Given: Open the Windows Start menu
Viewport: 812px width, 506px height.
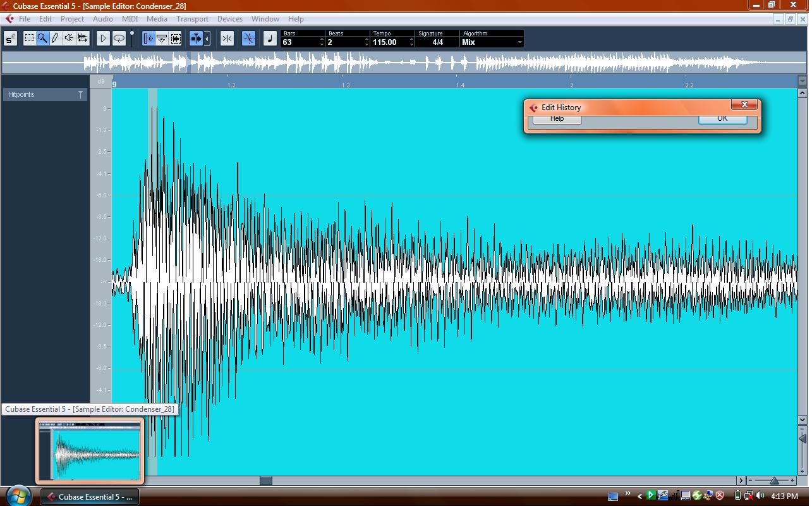Looking at the screenshot, I should pos(17,495).
